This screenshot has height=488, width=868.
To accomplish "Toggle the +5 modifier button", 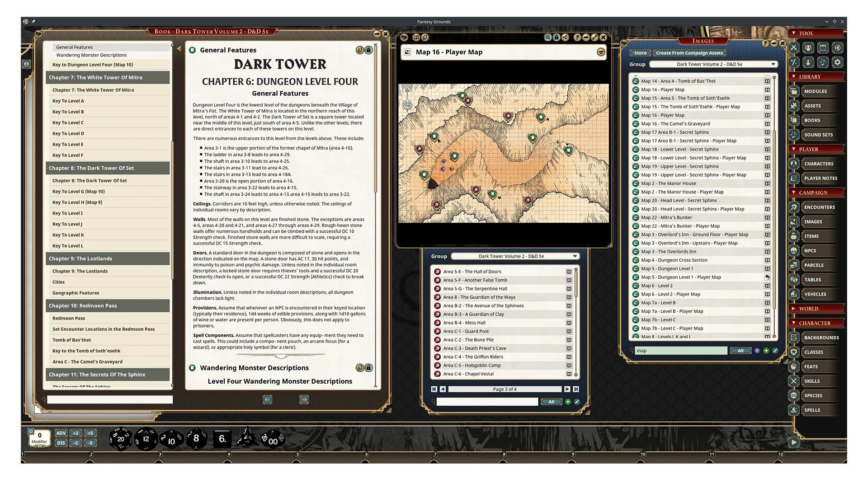I will pyautogui.click(x=90, y=433).
